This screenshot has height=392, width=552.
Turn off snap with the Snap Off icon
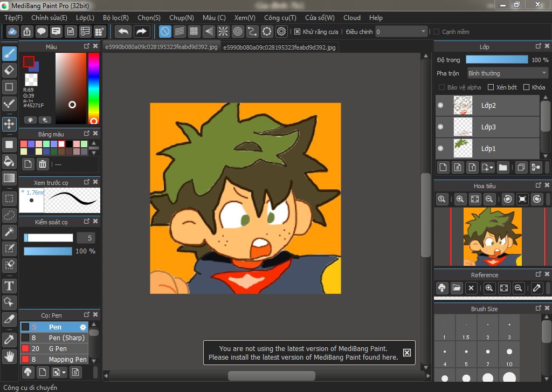pos(165,32)
